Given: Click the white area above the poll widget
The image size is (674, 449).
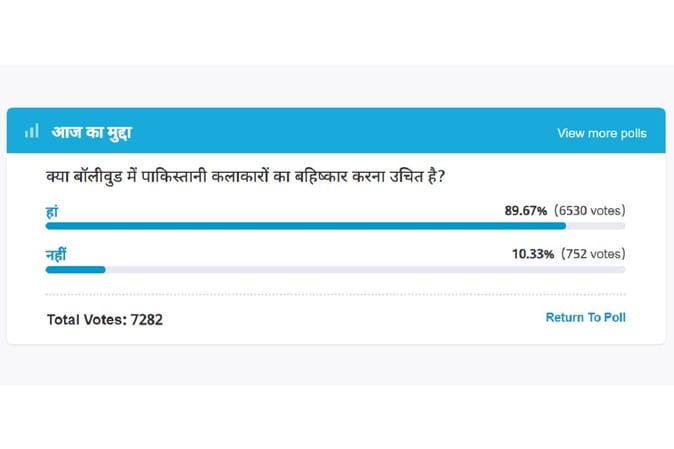Looking at the screenshot, I should click(x=337, y=32).
